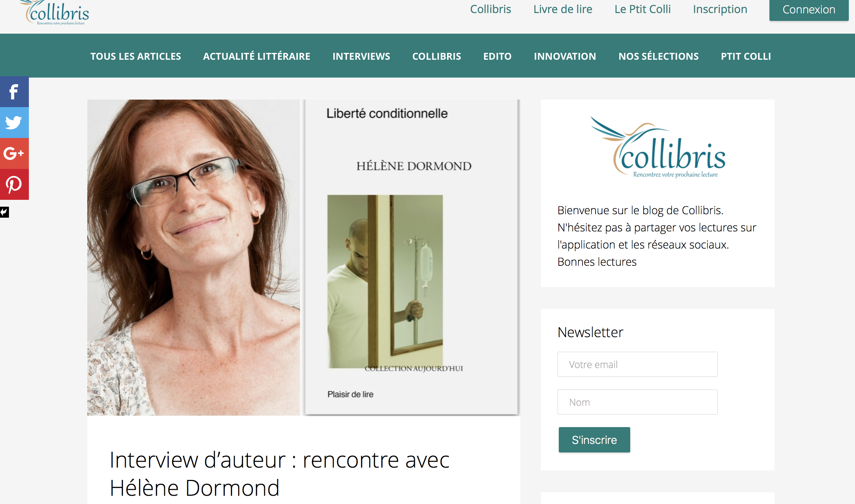The height and width of the screenshot is (504, 855).
Task: Go to the ACTUALITÉ LITTÉRAIRE section
Action: tap(257, 56)
